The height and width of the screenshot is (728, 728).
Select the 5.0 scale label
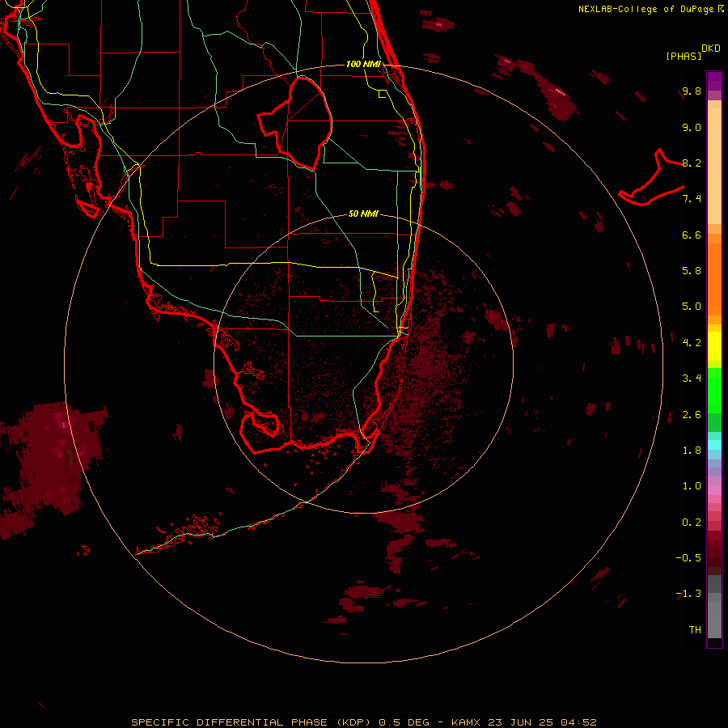[x=692, y=307]
